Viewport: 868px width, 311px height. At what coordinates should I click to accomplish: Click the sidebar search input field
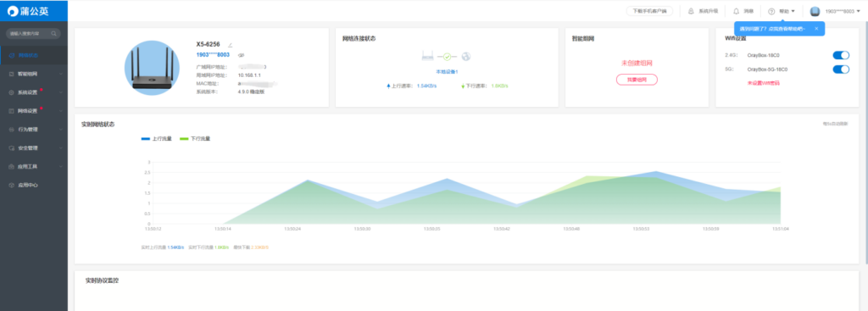[x=33, y=34]
